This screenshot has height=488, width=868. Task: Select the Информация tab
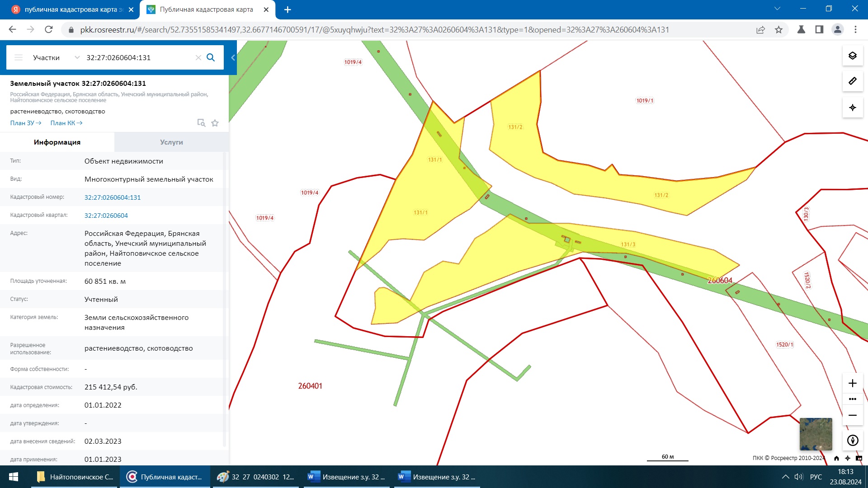57,142
